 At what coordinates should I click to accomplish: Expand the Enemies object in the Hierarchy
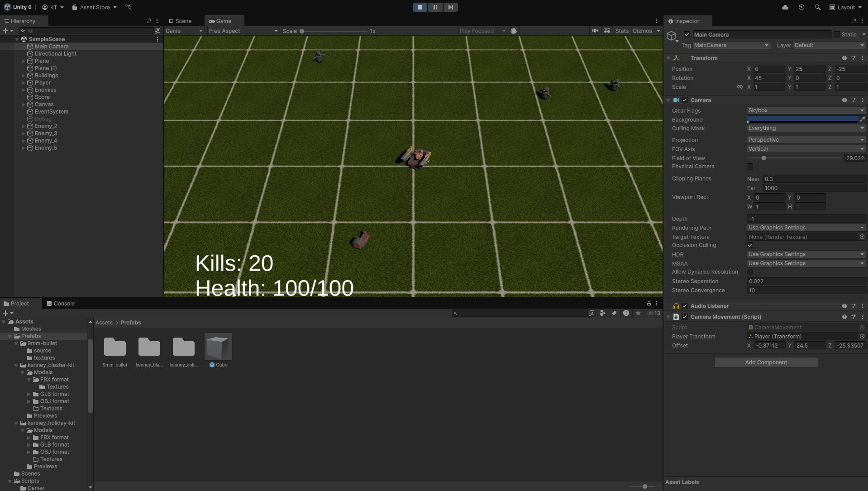(24, 90)
